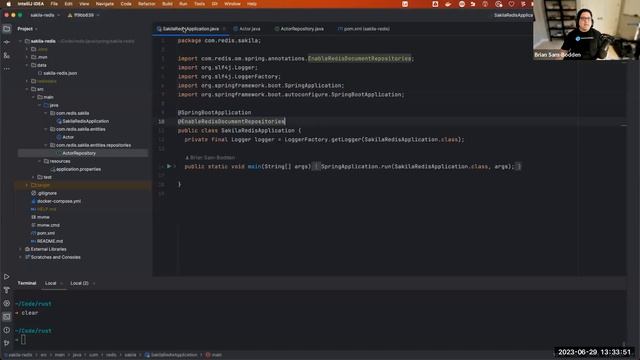The height and width of the screenshot is (360, 640).
Task: Open the git branch selector dropdown
Action: (83, 15)
